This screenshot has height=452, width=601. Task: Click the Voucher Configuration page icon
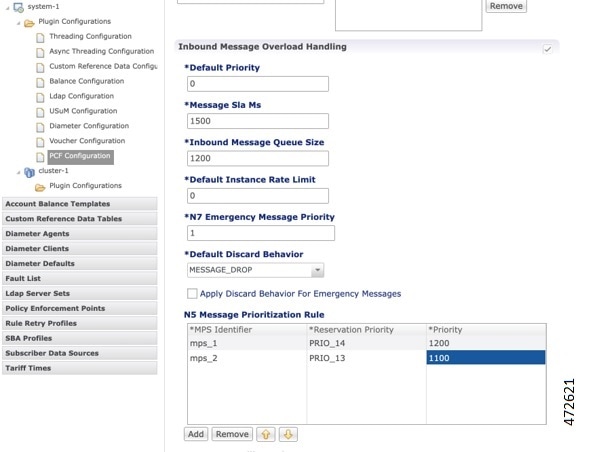[x=41, y=141]
